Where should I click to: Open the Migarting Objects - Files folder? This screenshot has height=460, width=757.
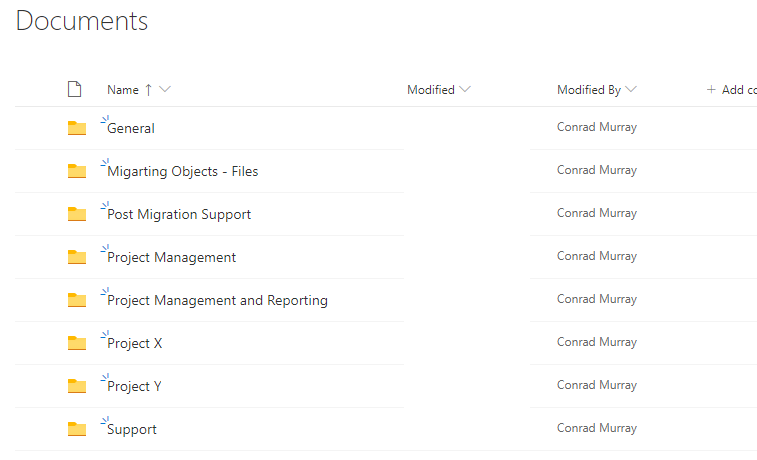pos(182,171)
